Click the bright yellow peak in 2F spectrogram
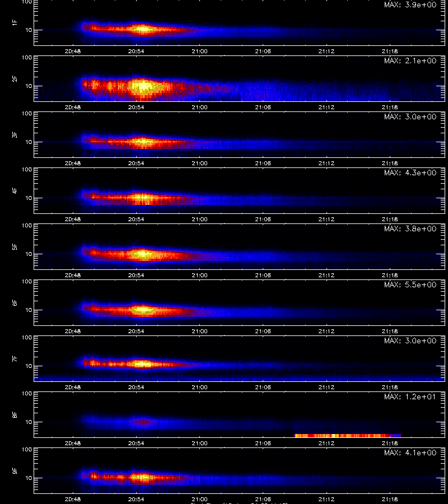The height and width of the screenshot is (504, 448). click(143, 86)
